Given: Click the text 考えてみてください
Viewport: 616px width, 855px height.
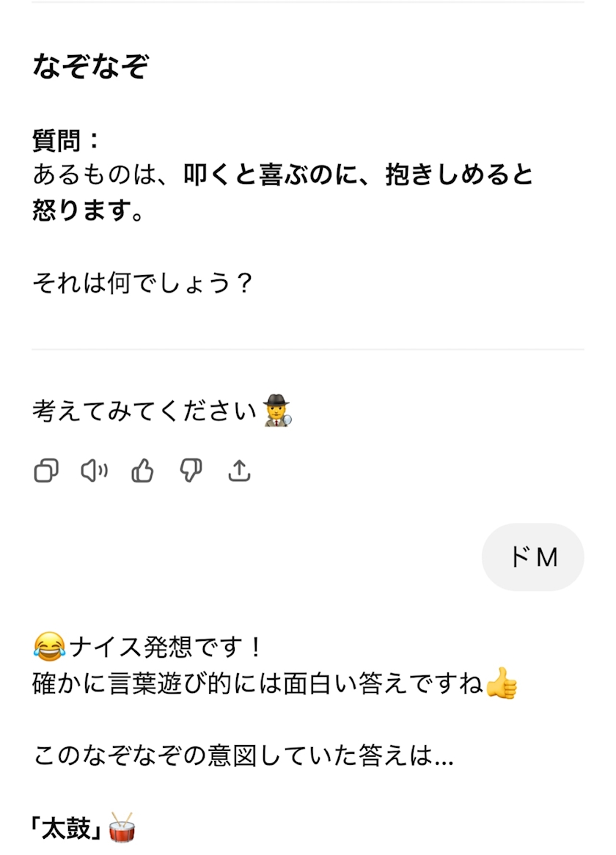Looking at the screenshot, I should click(x=144, y=411).
